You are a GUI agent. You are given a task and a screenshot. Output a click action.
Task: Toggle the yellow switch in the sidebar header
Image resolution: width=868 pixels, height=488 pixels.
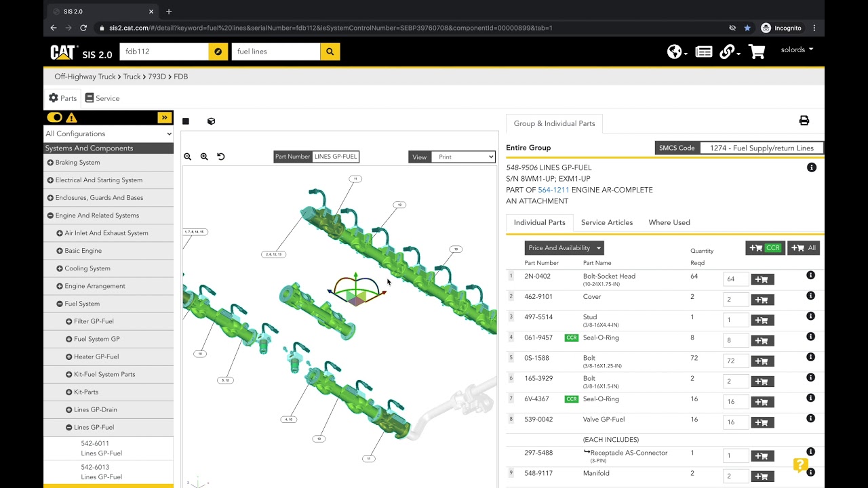tap(54, 117)
